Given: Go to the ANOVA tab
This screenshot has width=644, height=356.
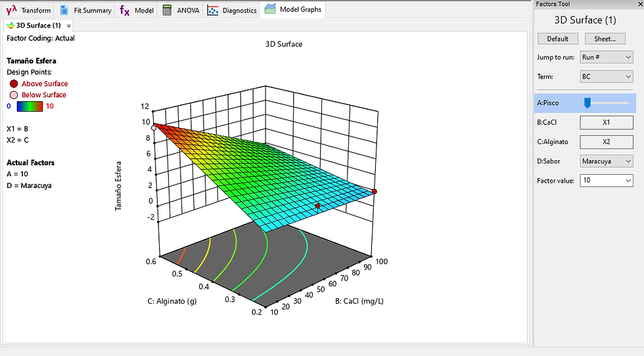Looking at the screenshot, I should 181,10.
